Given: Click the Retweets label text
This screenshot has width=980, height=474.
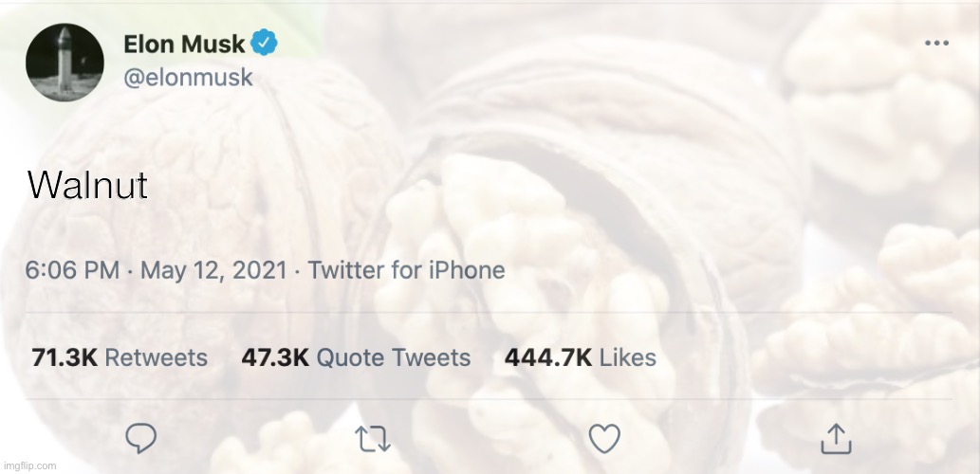Looking at the screenshot, I should click(156, 357).
